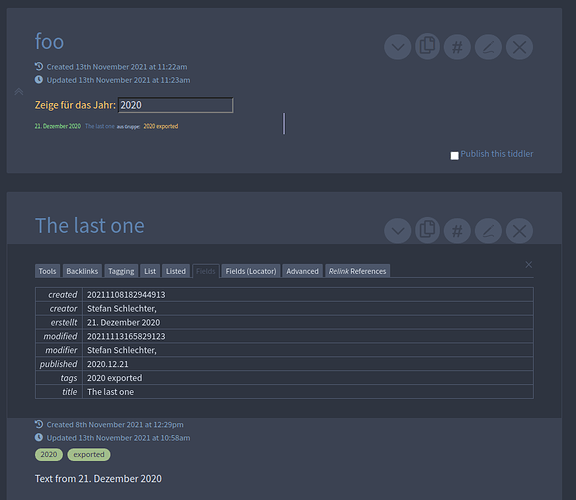This screenshot has width=576, height=500.
Task: Open the Fields (Locator) tab
Action: tap(251, 271)
